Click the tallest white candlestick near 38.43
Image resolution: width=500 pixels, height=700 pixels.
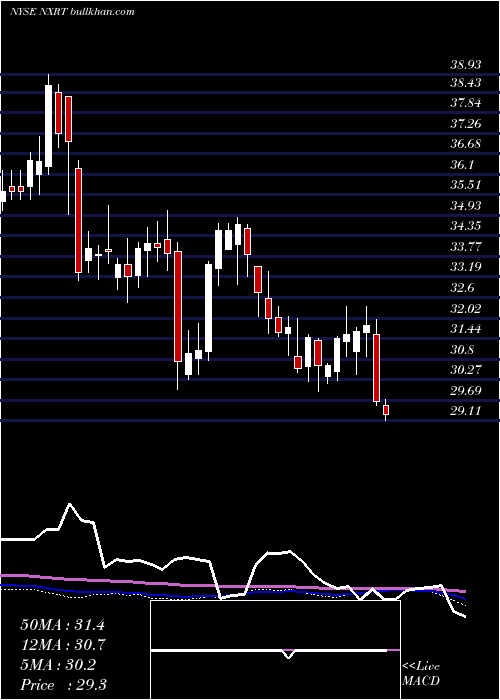[x=49, y=125]
